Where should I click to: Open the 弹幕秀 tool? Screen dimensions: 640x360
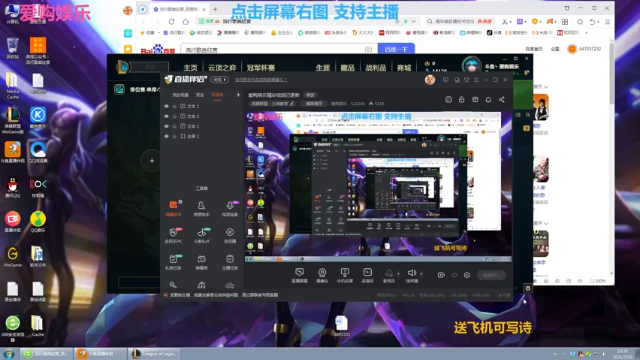coord(201,262)
